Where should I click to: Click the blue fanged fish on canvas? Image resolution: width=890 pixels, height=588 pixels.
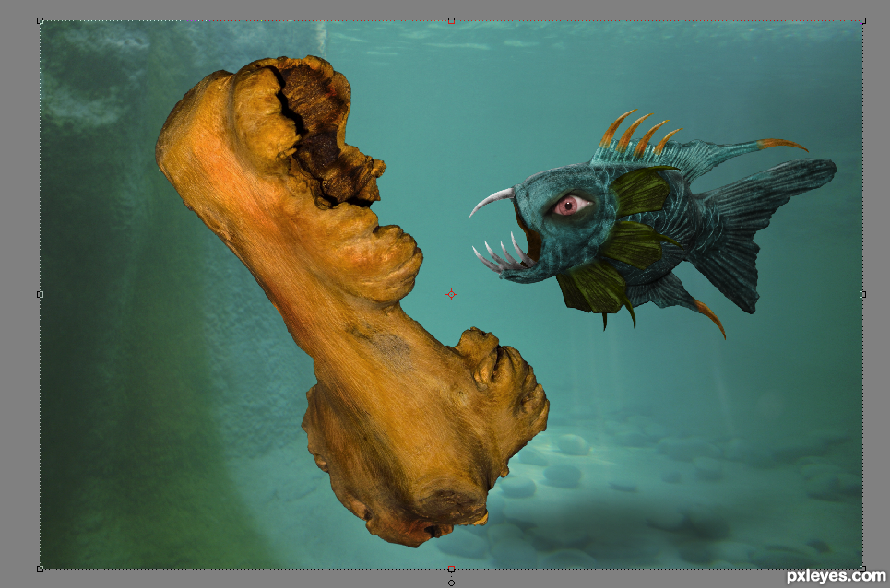(653, 224)
